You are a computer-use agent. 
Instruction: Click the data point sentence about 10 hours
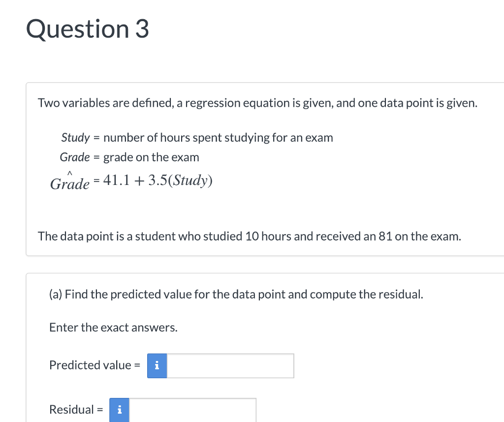250,237
